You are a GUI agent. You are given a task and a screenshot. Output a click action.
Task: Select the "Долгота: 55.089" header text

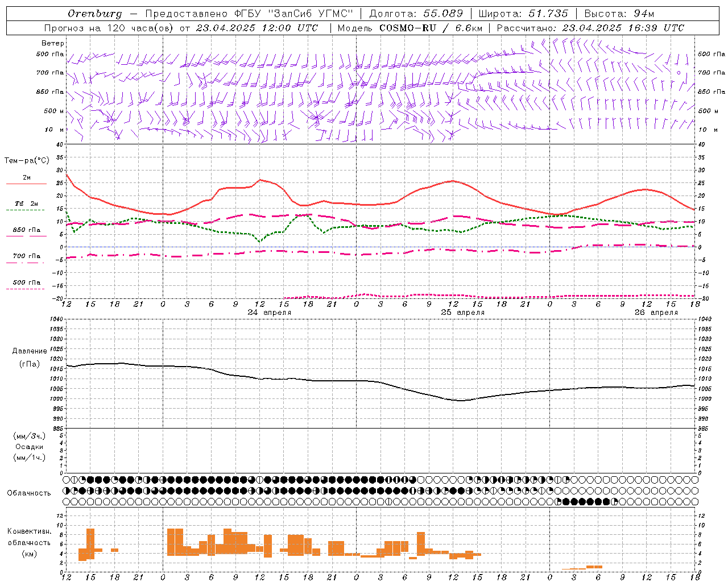pyautogui.click(x=416, y=14)
